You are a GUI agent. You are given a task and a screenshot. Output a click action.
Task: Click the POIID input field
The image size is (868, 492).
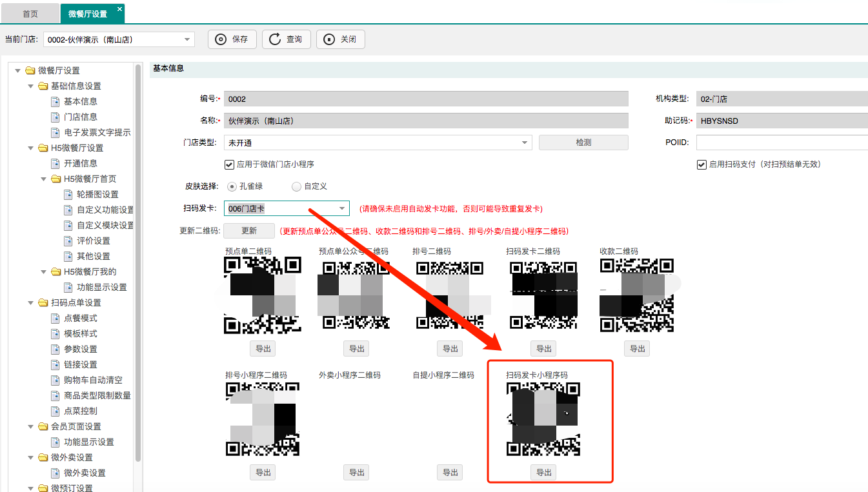click(x=782, y=143)
